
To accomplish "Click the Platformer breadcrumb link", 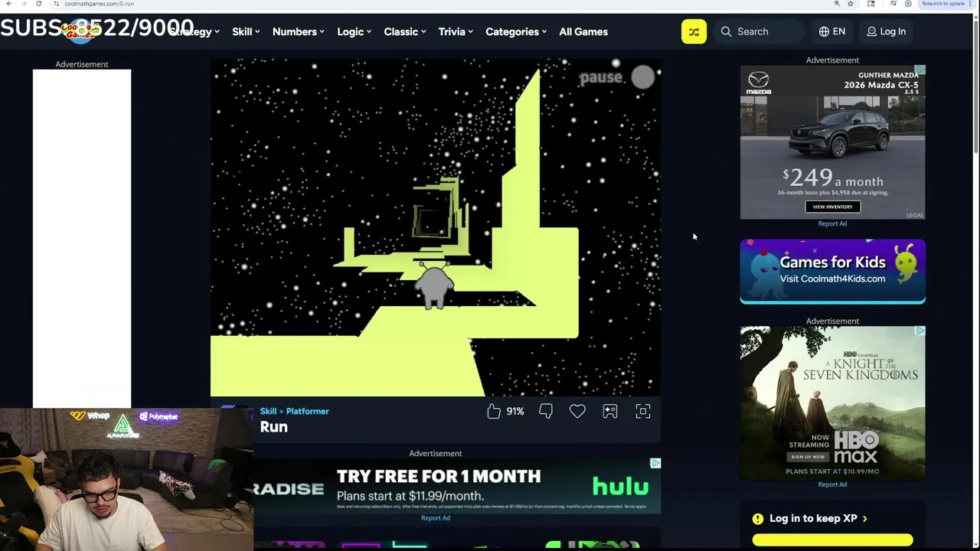I will (x=307, y=411).
